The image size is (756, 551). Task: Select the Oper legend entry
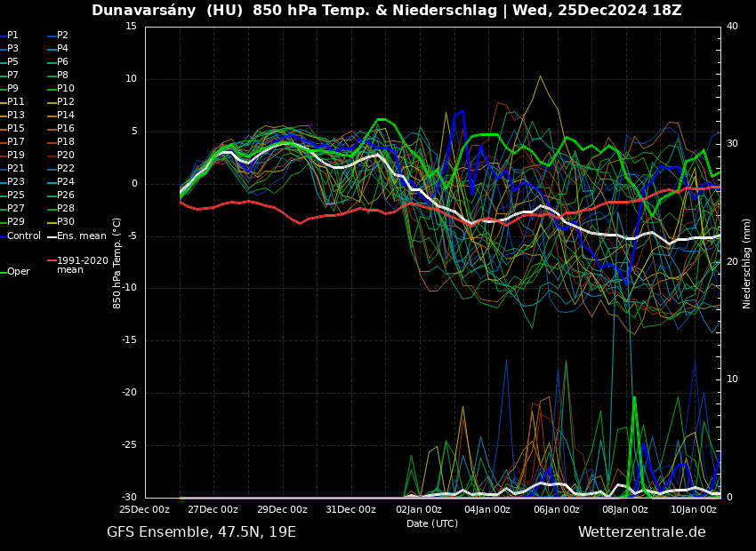18,272
